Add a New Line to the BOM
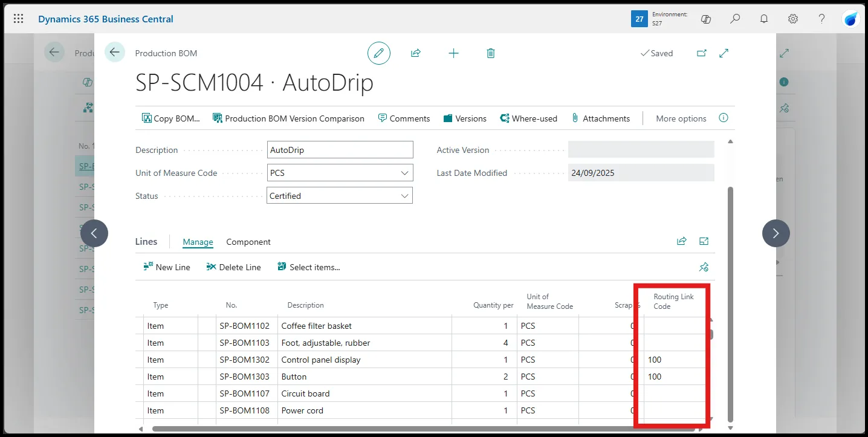Viewport: 868px width, 437px height. (167, 267)
